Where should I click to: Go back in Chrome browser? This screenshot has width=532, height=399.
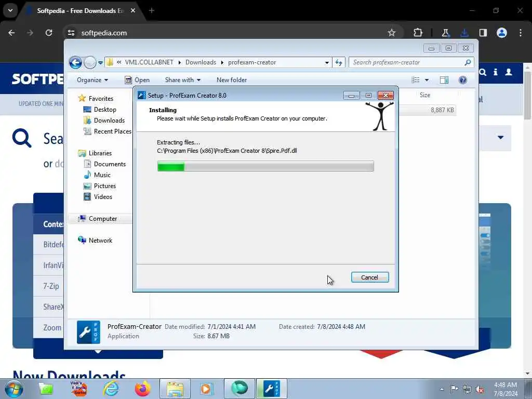11,33
